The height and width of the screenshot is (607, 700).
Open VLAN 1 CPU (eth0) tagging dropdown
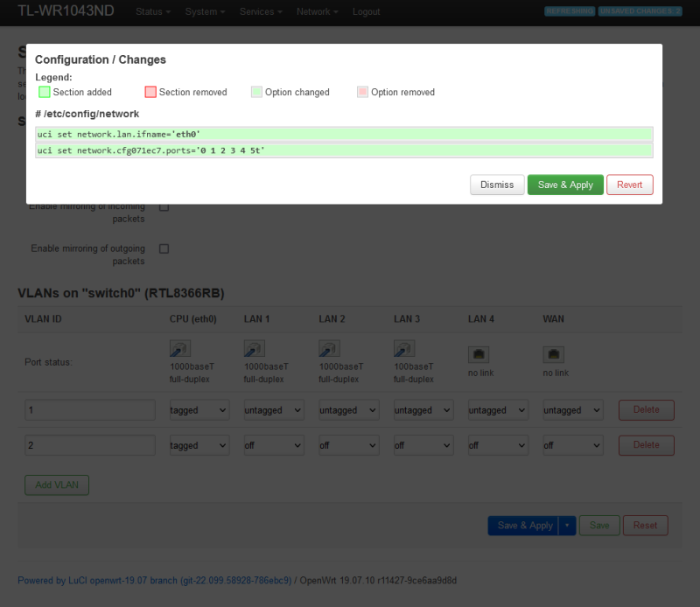[x=199, y=410]
